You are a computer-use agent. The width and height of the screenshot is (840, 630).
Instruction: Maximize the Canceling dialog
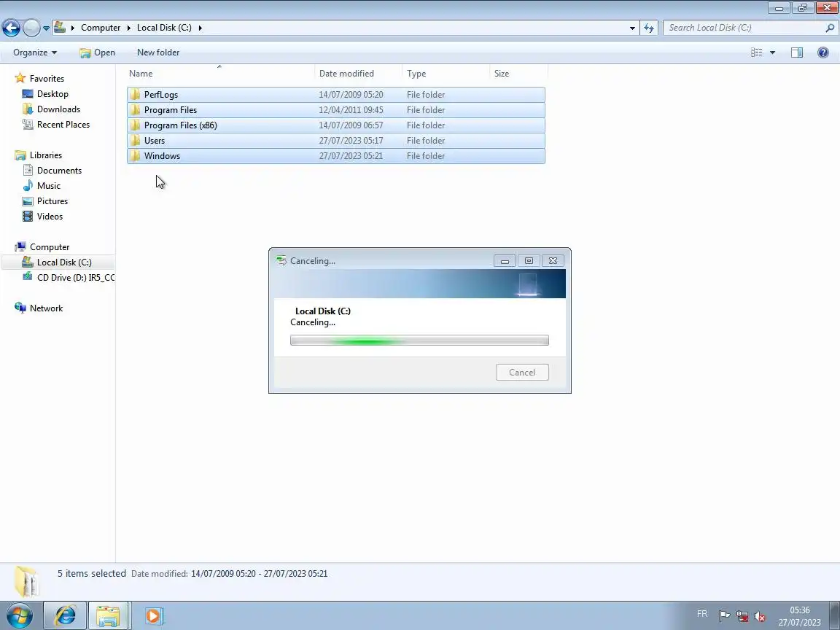529,261
